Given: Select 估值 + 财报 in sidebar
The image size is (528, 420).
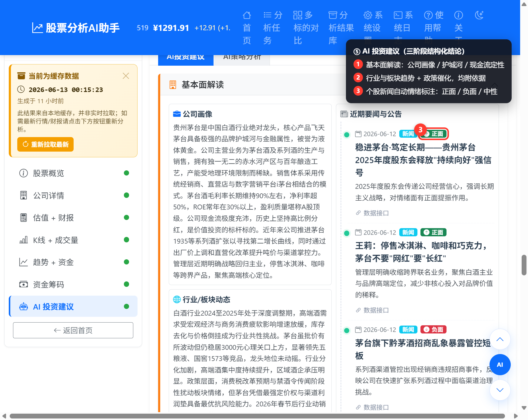Looking at the screenshot, I should coord(73,218).
